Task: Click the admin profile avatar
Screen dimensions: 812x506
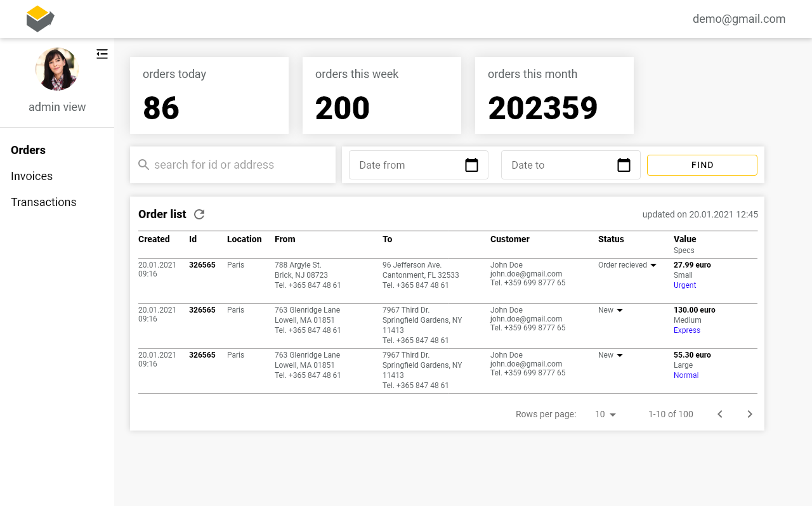Action: coord(57,69)
